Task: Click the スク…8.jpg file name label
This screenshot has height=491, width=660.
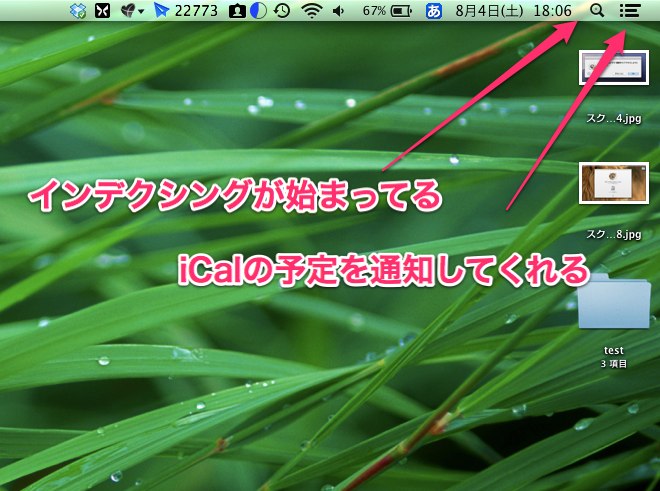Action: point(614,234)
